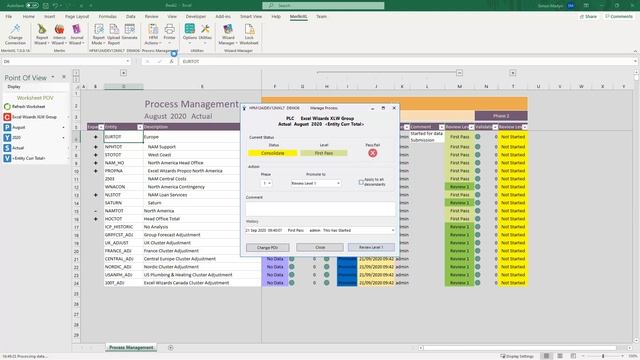Viewport: 640px width, 360px height.
Task: Click the Comments button
Action: click(x=619, y=16)
